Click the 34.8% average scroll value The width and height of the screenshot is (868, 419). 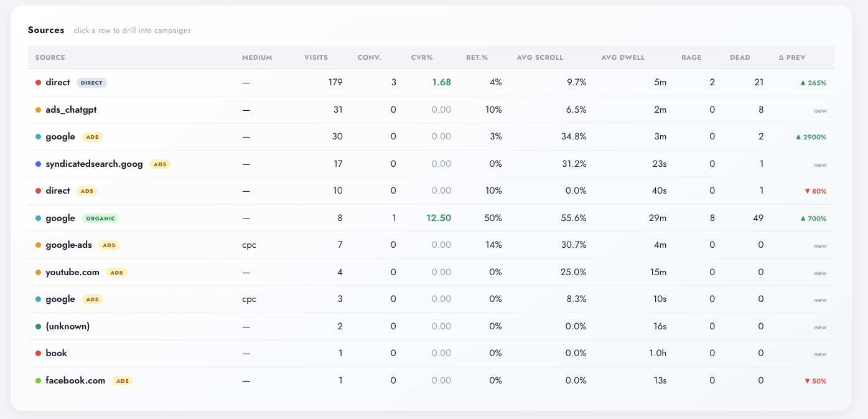[574, 136]
